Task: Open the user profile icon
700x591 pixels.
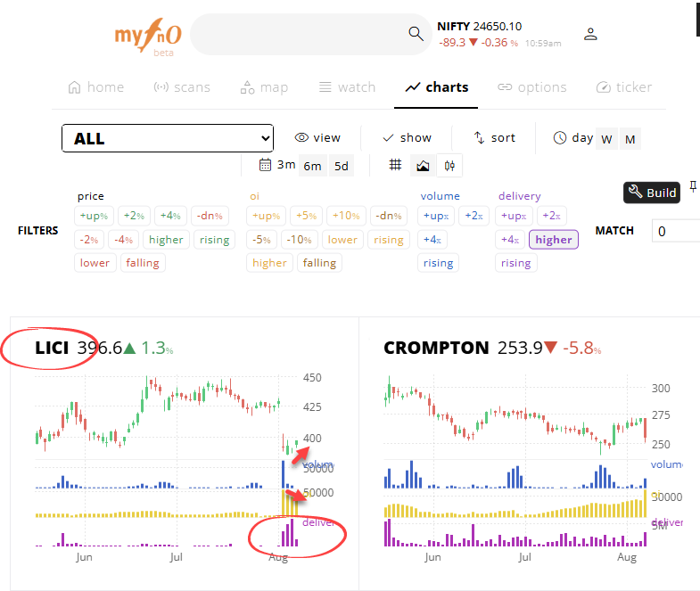Action: 590,34
